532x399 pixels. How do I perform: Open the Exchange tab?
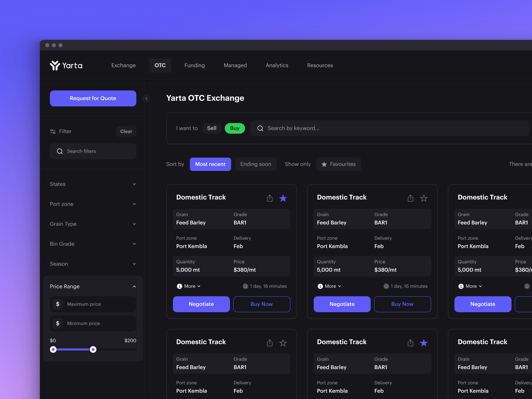[123, 65]
